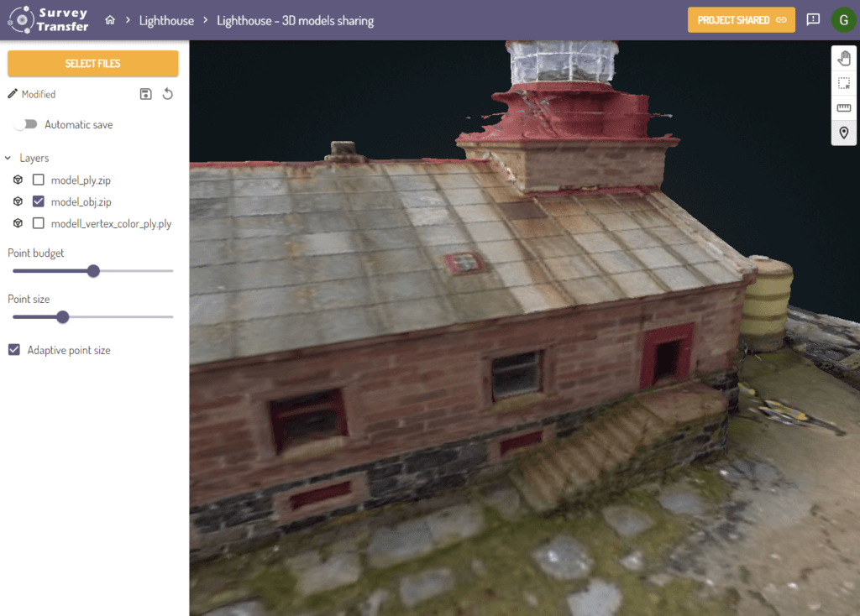Activate the rectangle selection tool
The height and width of the screenshot is (616, 860).
(844, 83)
